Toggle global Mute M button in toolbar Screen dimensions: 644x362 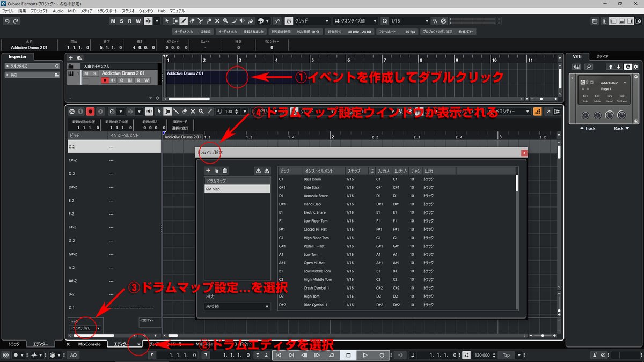click(x=113, y=21)
